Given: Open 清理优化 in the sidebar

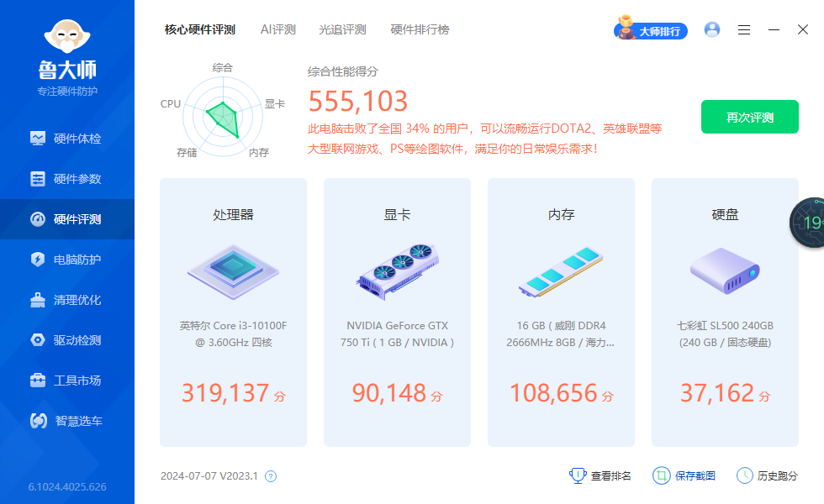Looking at the screenshot, I should 66,301.
